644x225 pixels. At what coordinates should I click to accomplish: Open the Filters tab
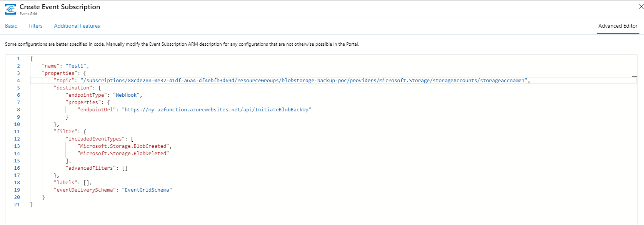coord(35,26)
